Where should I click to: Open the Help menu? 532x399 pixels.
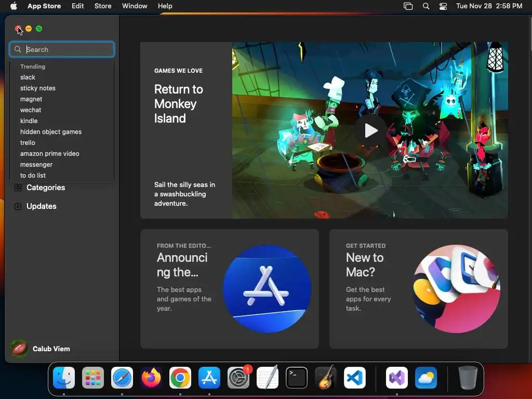165,6
